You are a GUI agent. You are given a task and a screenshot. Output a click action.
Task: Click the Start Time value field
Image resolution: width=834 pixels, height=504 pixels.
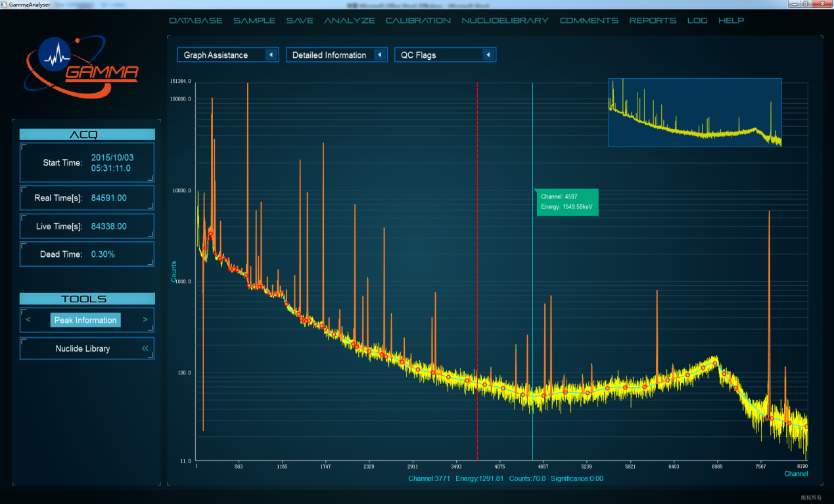pos(111,163)
